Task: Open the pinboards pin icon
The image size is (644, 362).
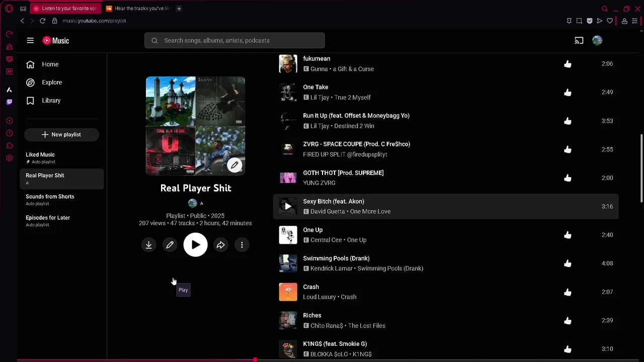Action: tap(569, 21)
